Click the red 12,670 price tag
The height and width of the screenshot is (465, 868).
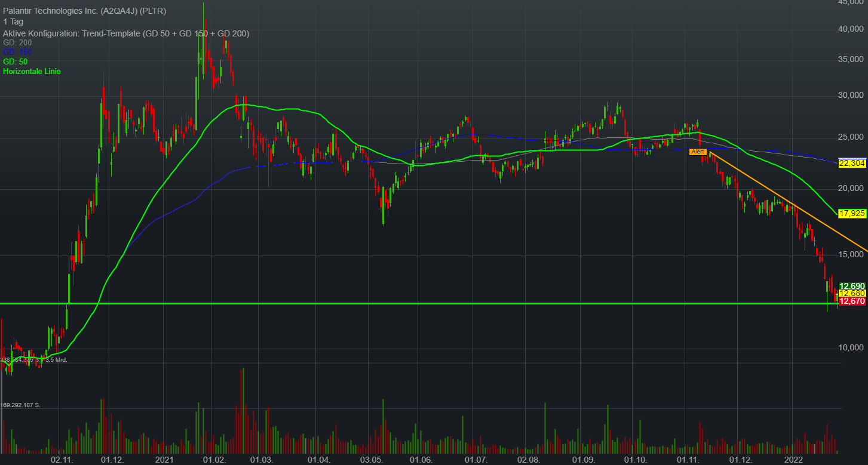click(x=852, y=301)
